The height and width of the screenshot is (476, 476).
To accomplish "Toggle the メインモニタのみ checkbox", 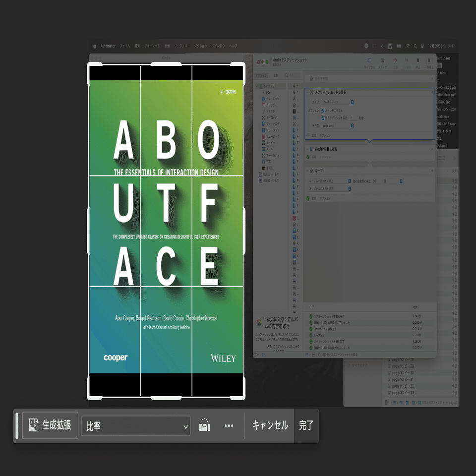I will click(x=323, y=111).
